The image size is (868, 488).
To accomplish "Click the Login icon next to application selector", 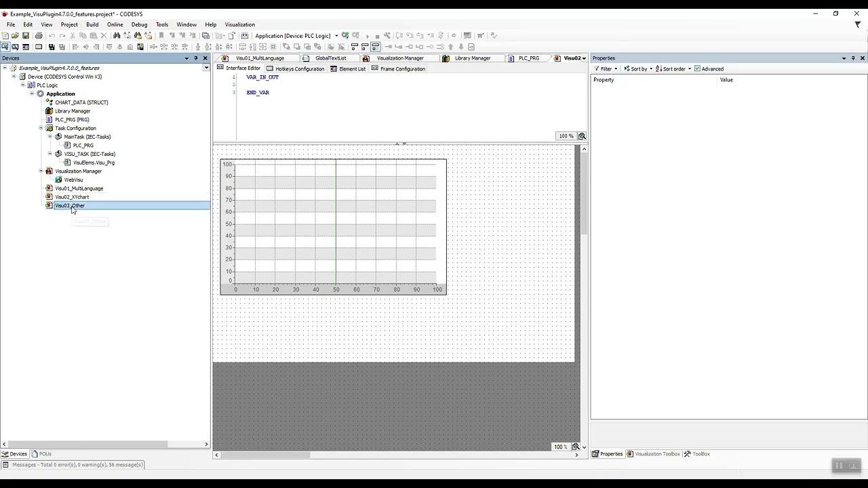I will click(x=345, y=35).
